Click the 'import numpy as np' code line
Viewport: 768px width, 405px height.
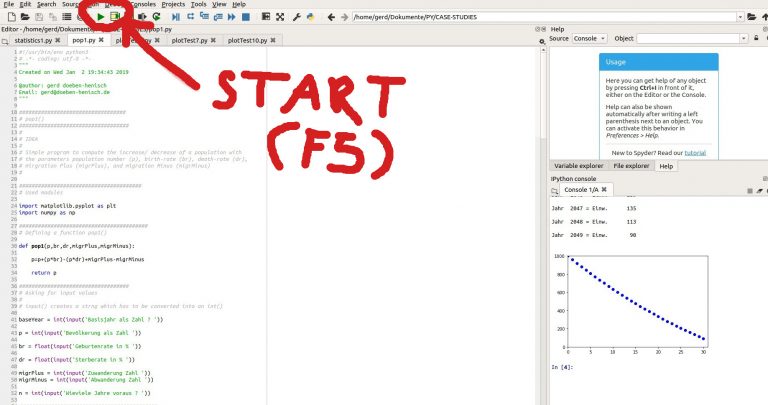[x=47, y=213]
